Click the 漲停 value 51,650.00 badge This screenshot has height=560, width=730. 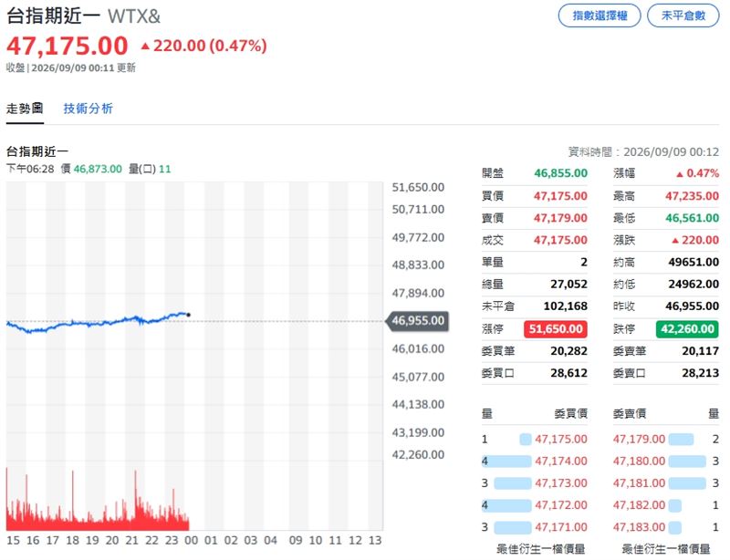pyautogui.click(x=556, y=329)
